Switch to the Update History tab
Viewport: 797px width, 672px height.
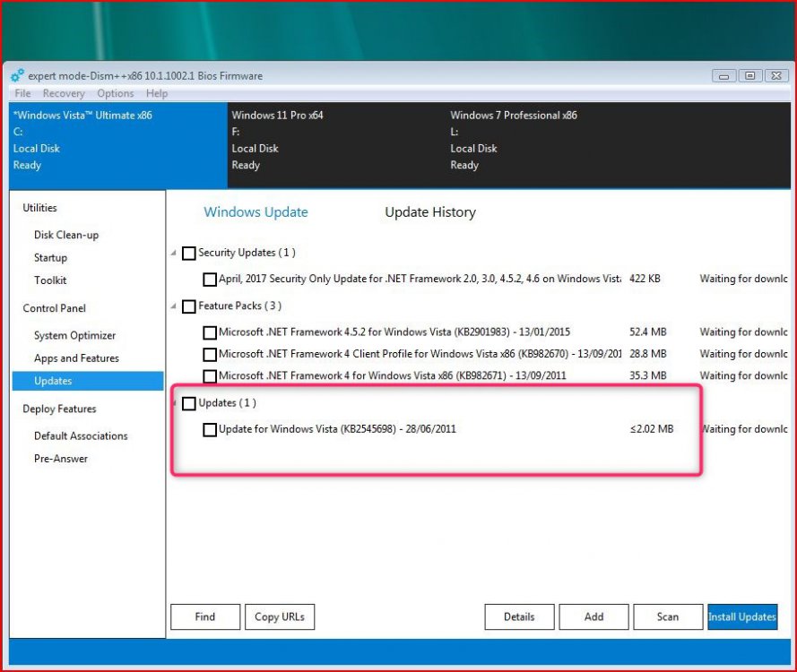[430, 211]
